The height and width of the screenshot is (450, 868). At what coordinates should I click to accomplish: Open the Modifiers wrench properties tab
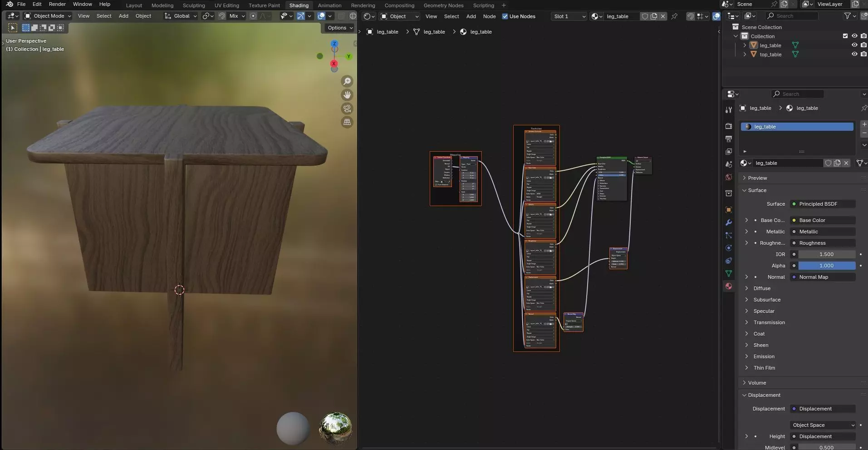729,223
